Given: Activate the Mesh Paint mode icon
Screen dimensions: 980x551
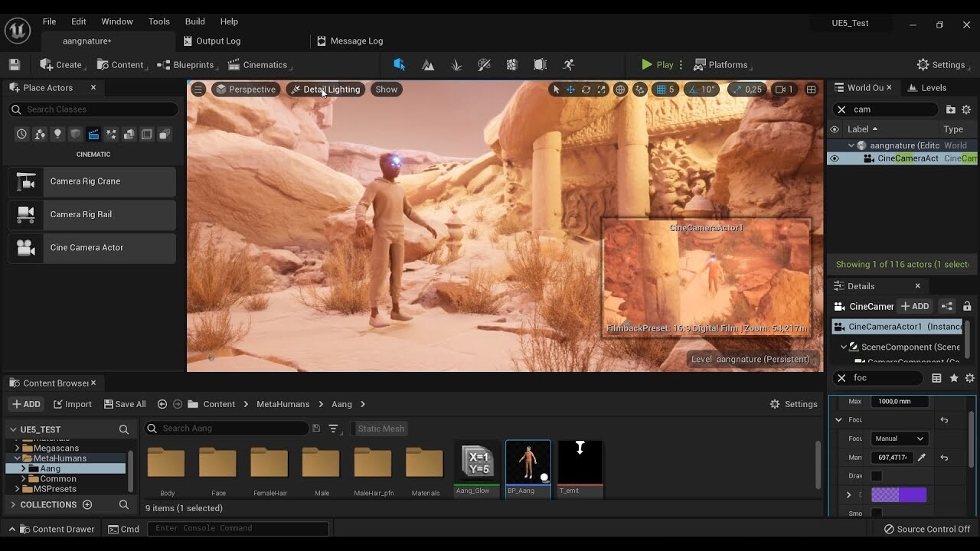Looking at the screenshot, I should [x=484, y=65].
